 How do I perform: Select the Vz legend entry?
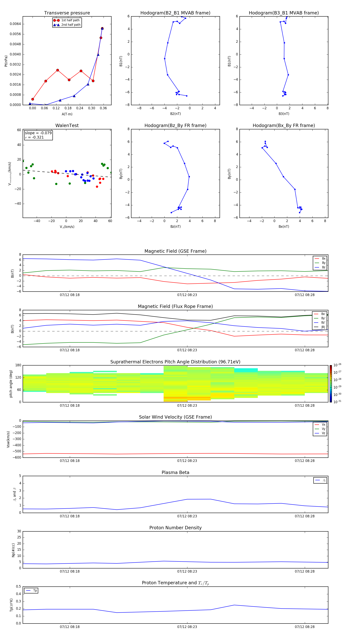click(x=320, y=433)
